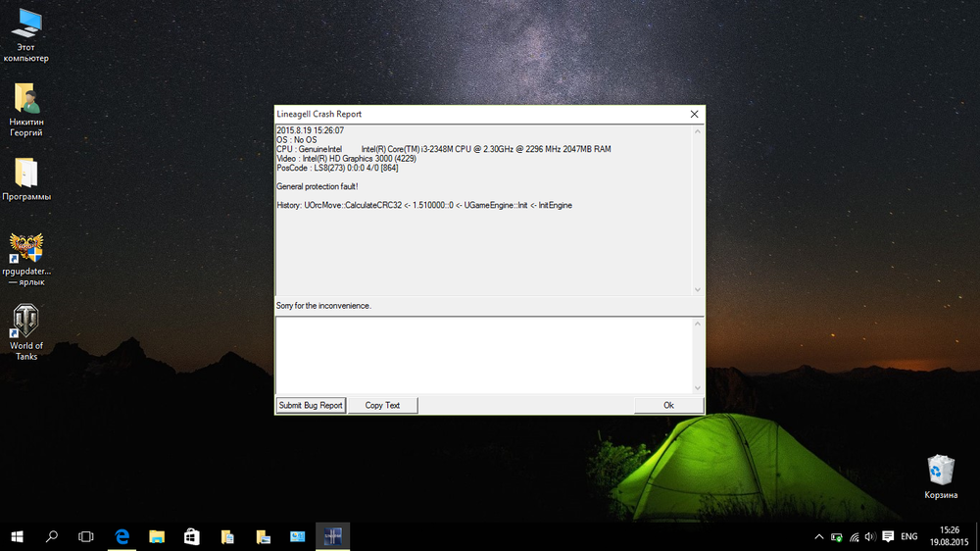
Task: Check the battery status tray icon
Action: (836, 536)
